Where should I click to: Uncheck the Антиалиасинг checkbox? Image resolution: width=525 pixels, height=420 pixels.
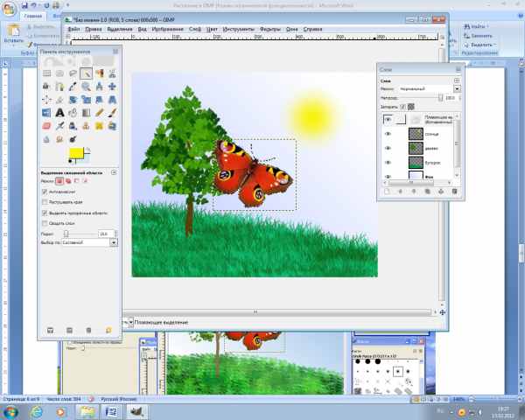pos(45,192)
